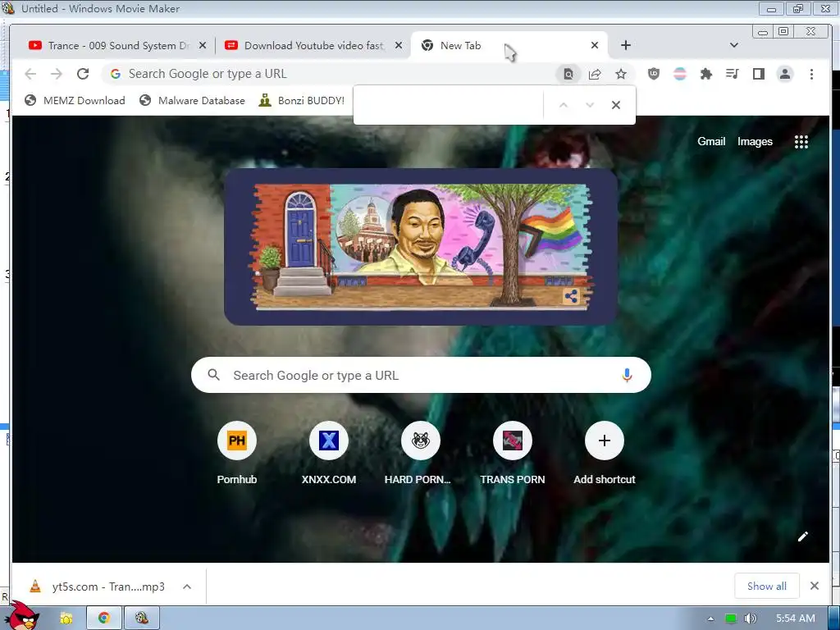Go forward using the browser forward arrow
Screen dimensions: 840x630
[57, 74]
